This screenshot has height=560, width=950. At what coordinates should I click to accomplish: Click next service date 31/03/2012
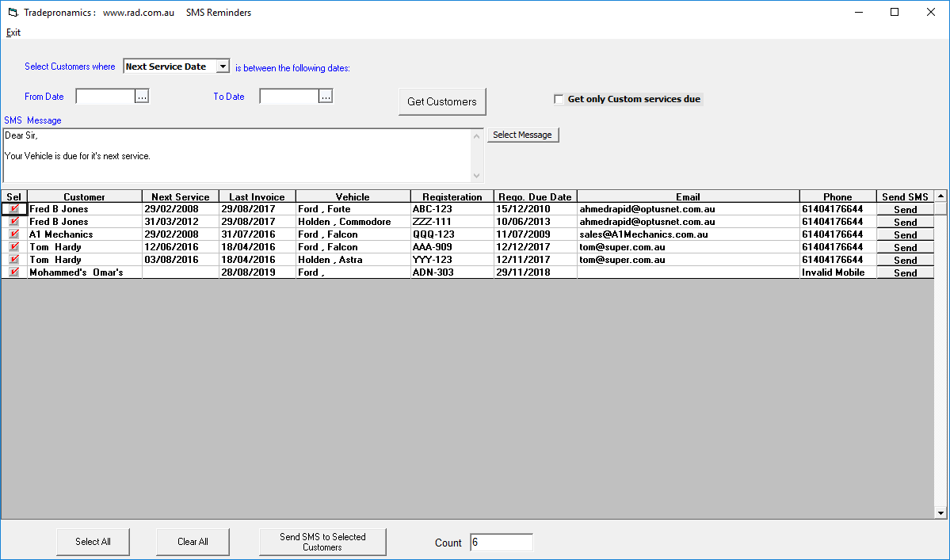(x=180, y=222)
